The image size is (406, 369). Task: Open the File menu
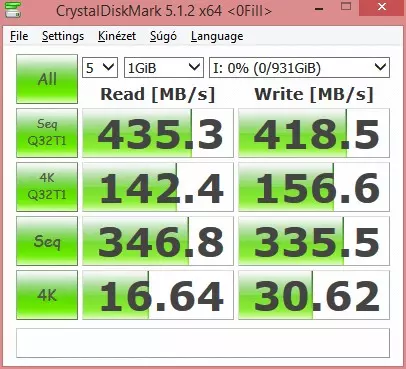[x=19, y=36]
